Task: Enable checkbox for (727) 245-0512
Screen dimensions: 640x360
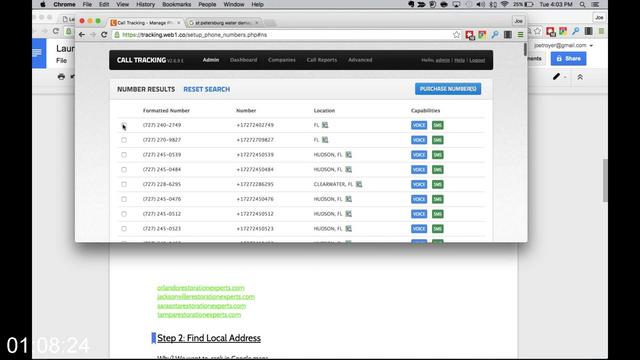Action: click(x=124, y=214)
